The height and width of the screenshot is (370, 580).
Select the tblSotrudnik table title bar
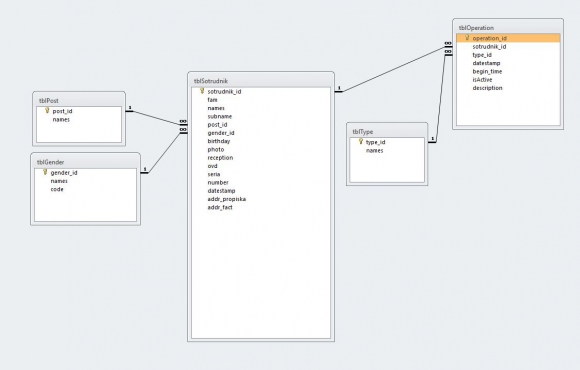pyautogui.click(x=261, y=81)
